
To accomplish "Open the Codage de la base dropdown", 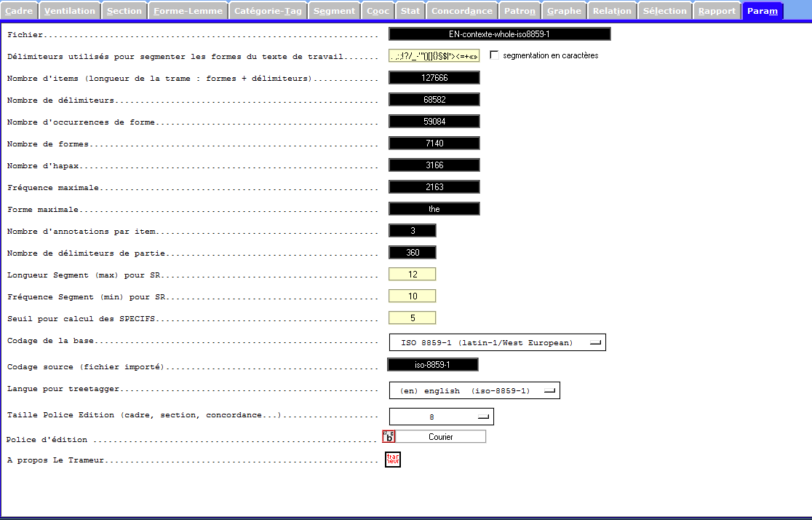I will tap(497, 342).
